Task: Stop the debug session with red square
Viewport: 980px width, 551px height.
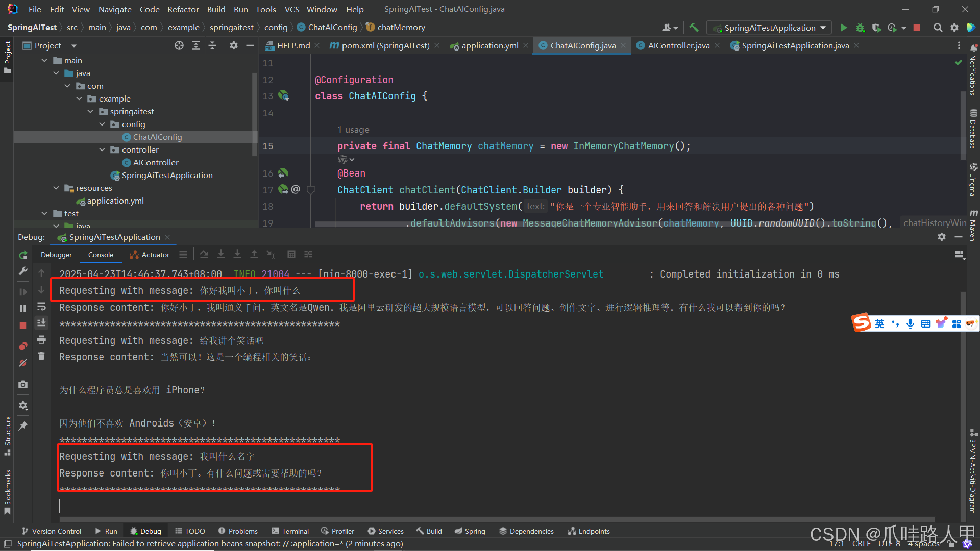Action: [x=23, y=325]
